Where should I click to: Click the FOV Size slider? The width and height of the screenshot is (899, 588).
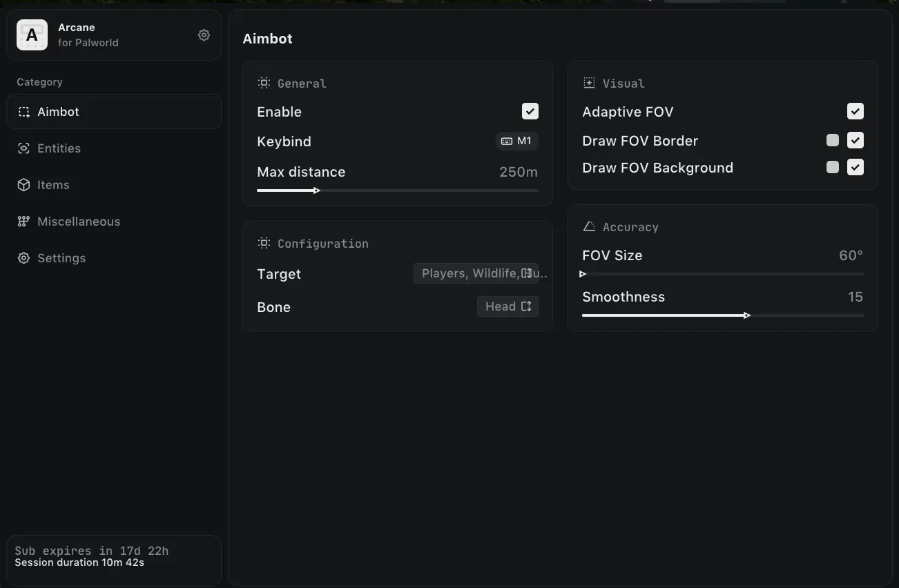(723, 274)
